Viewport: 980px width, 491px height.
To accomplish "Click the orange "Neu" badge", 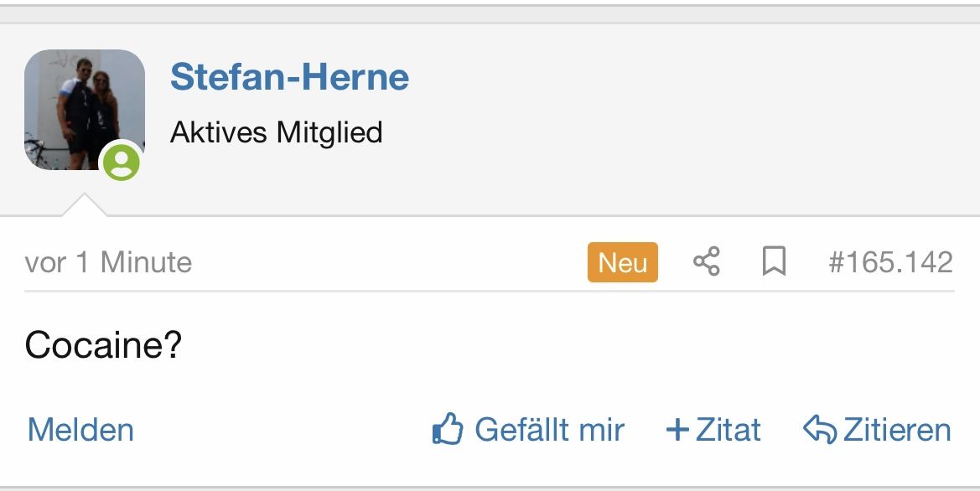I will coord(623,262).
